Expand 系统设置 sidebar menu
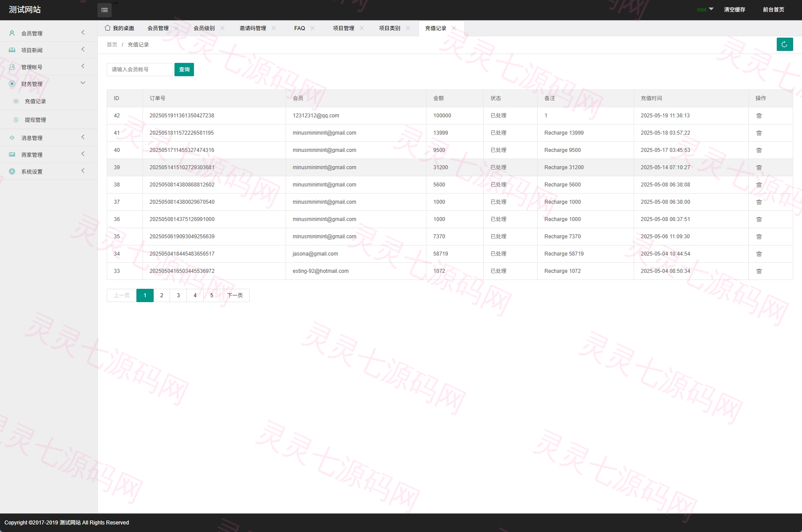Viewport: 802px width, 532px height. point(49,171)
